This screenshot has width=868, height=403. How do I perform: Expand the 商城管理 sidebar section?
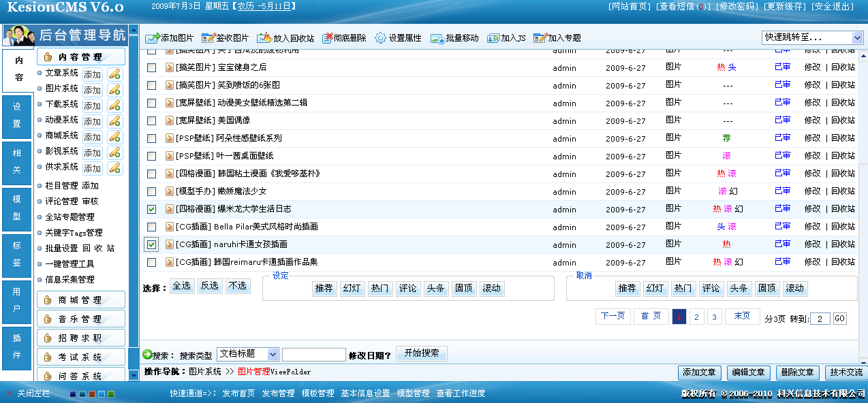point(80,300)
